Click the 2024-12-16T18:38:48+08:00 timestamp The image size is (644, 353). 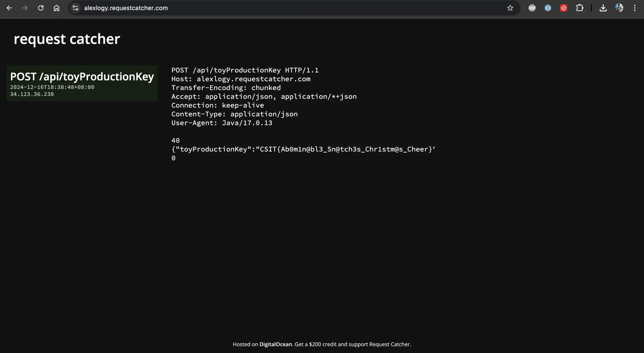pyautogui.click(x=52, y=87)
